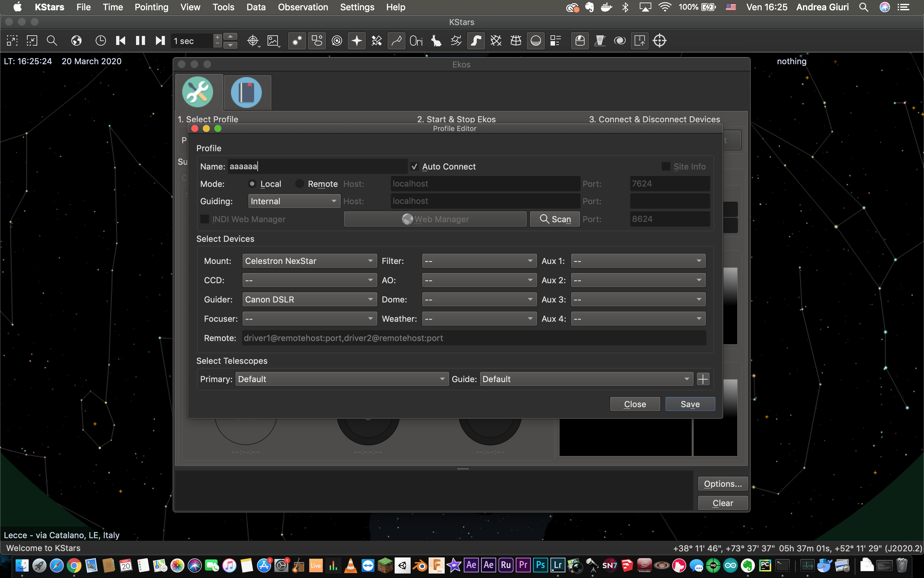Viewport: 924px width, 578px height.
Task: Toggle constellation boundaries icon
Action: (x=456, y=40)
